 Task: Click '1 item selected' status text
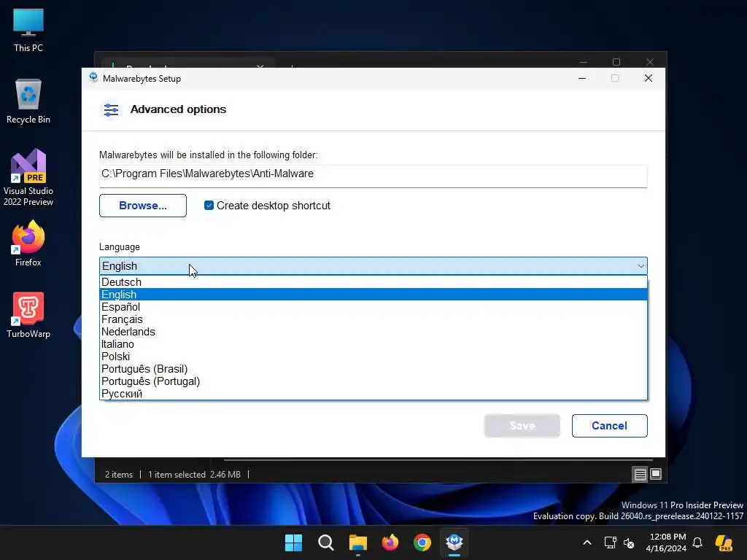point(177,474)
